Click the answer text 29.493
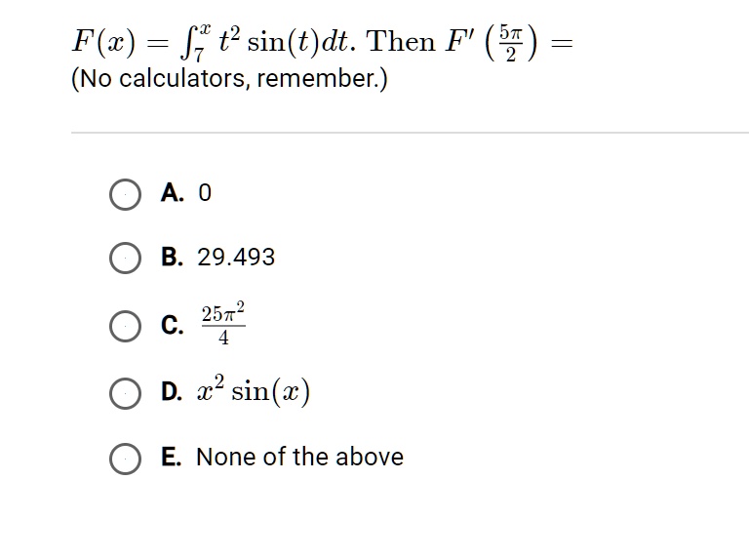 tap(236, 257)
